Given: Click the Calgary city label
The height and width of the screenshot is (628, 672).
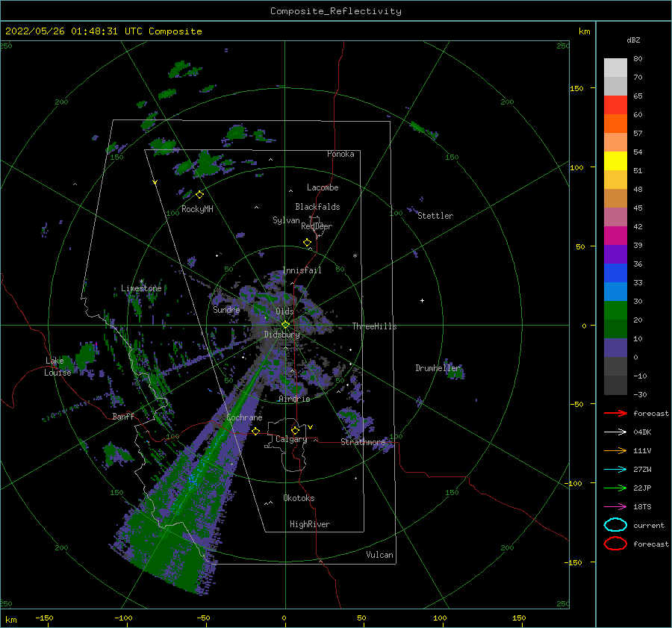Looking at the screenshot, I should tap(291, 439).
